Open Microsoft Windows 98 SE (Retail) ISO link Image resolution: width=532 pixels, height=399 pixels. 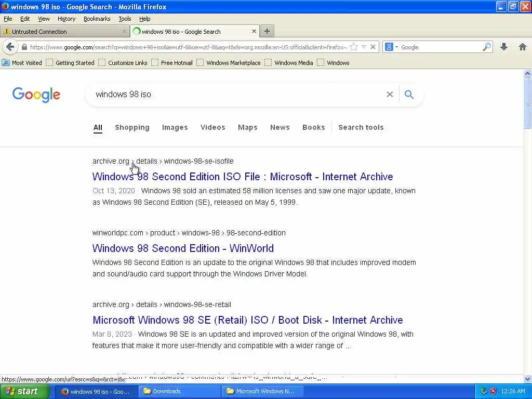[248, 320]
